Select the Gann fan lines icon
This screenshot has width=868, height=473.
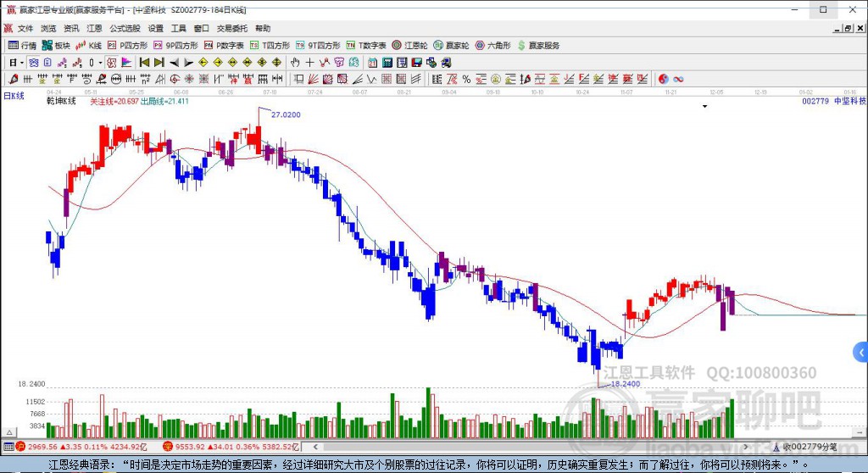point(314,79)
